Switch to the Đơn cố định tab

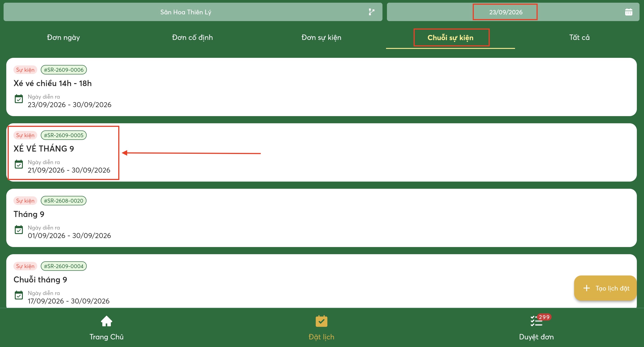point(193,37)
